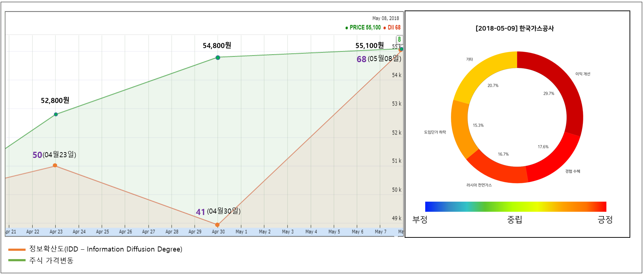Click the 17.6% percentage value

(x=543, y=147)
